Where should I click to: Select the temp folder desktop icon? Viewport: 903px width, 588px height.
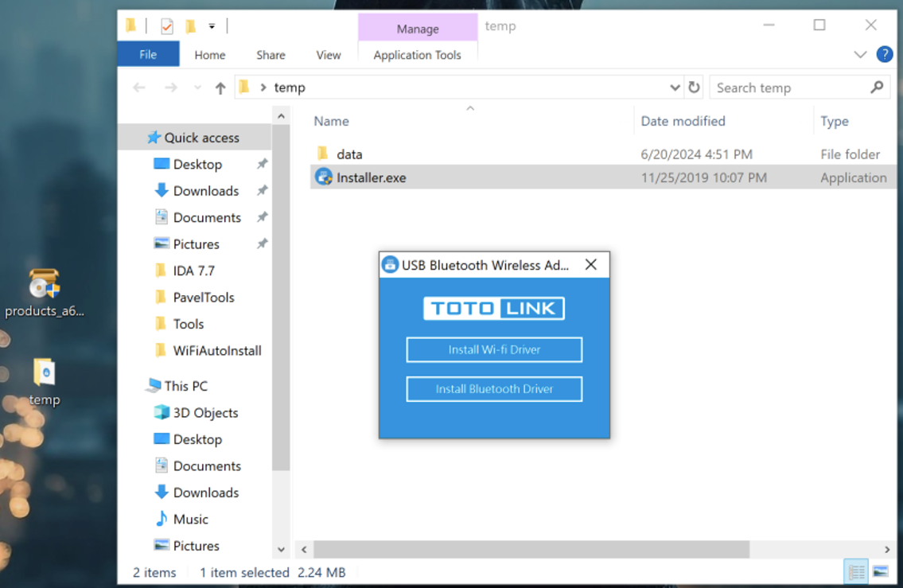[x=44, y=372]
